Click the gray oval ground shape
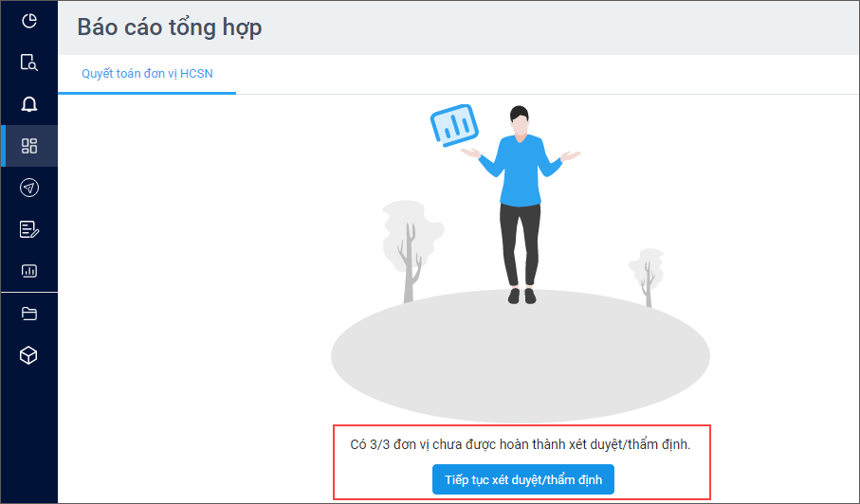 (x=520, y=356)
